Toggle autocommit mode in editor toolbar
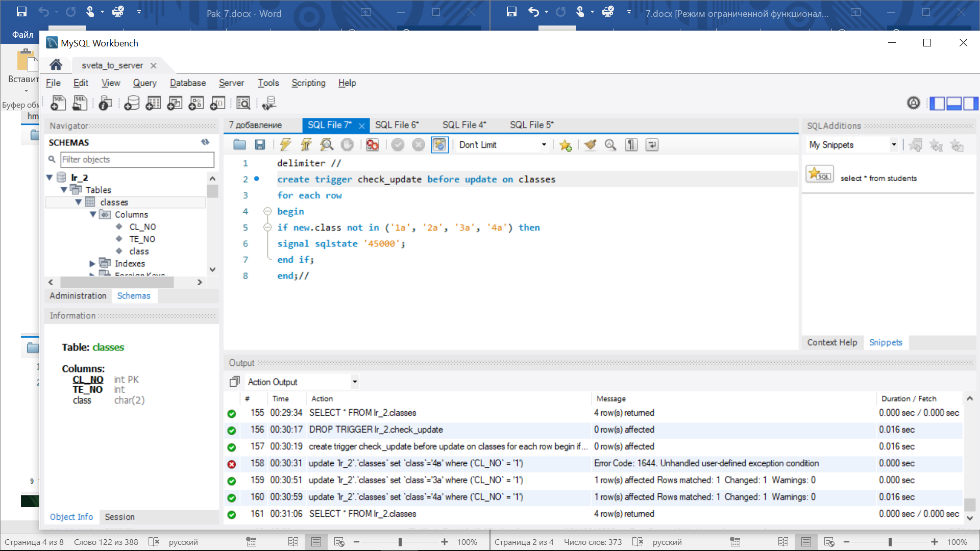This screenshot has height=551, width=980. click(x=439, y=145)
